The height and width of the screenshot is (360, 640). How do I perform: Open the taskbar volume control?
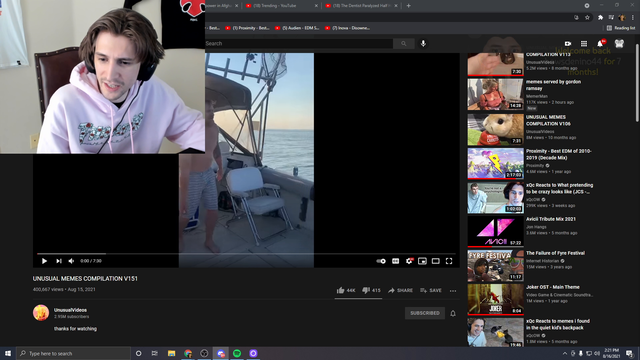pos(597,353)
